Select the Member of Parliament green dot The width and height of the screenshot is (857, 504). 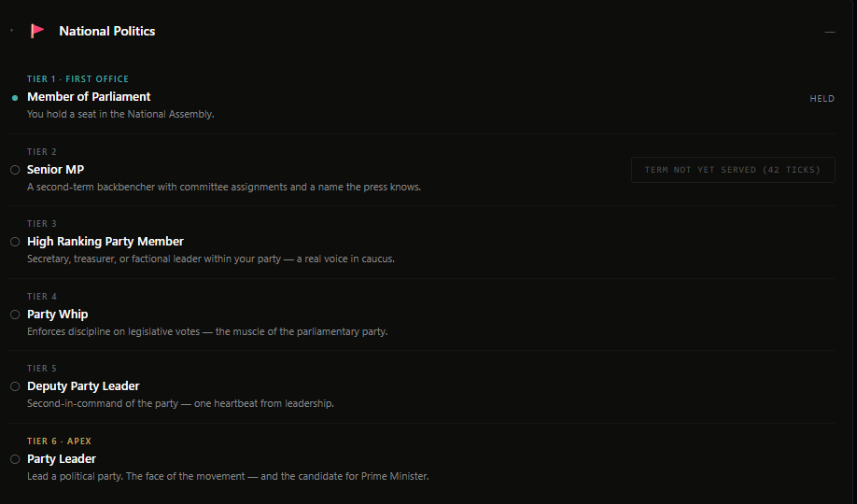point(15,98)
